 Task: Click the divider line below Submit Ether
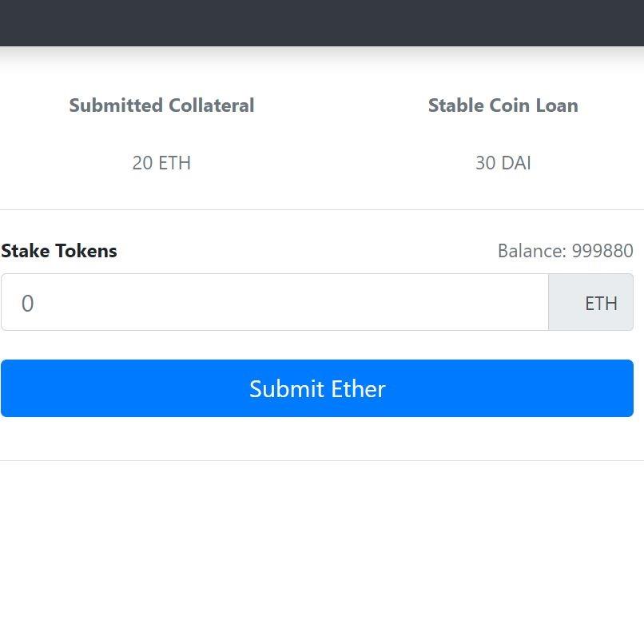(x=322, y=460)
